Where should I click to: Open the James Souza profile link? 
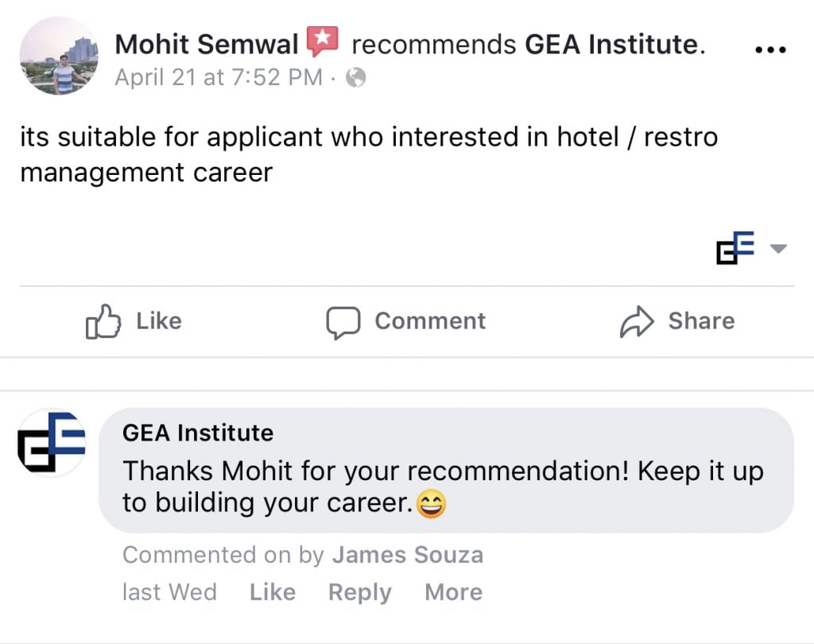click(407, 554)
